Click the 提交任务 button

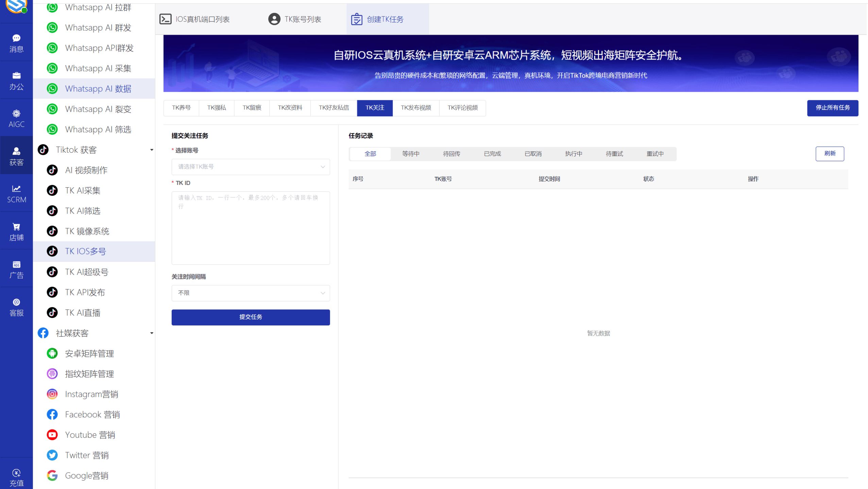[250, 317]
